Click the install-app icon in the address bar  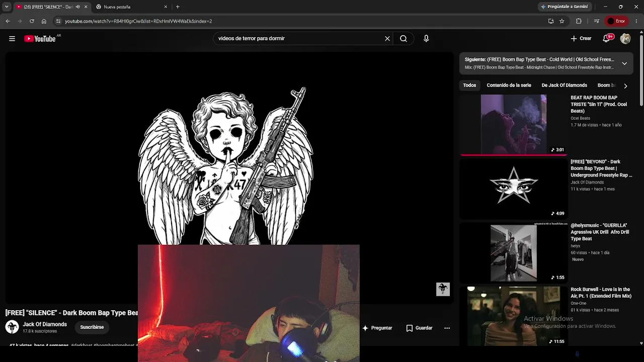(x=551, y=21)
